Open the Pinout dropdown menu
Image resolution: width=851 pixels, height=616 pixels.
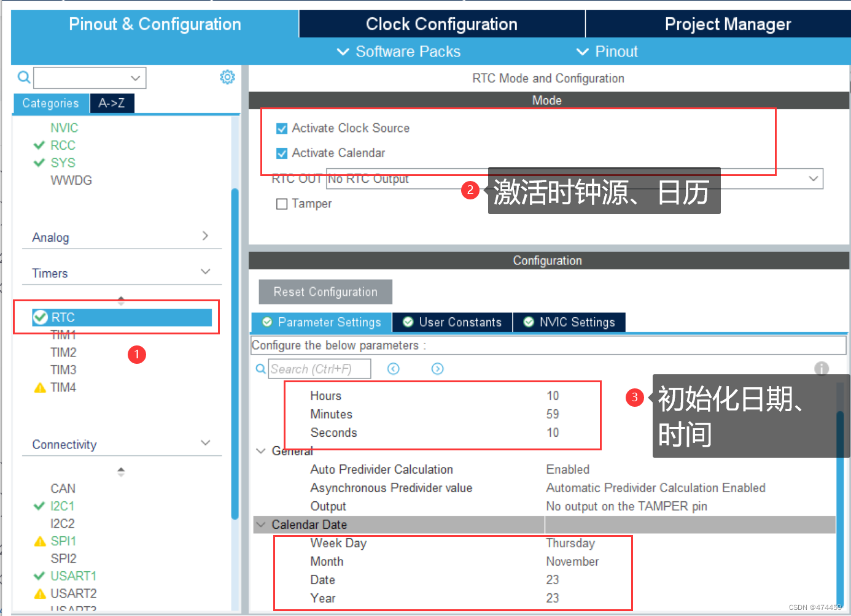607,52
